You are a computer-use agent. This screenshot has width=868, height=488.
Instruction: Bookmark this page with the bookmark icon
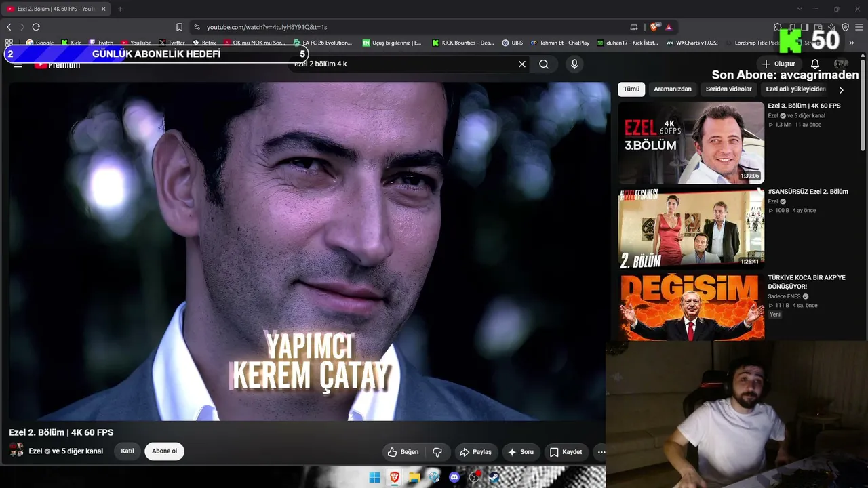pyautogui.click(x=179, y=27)
